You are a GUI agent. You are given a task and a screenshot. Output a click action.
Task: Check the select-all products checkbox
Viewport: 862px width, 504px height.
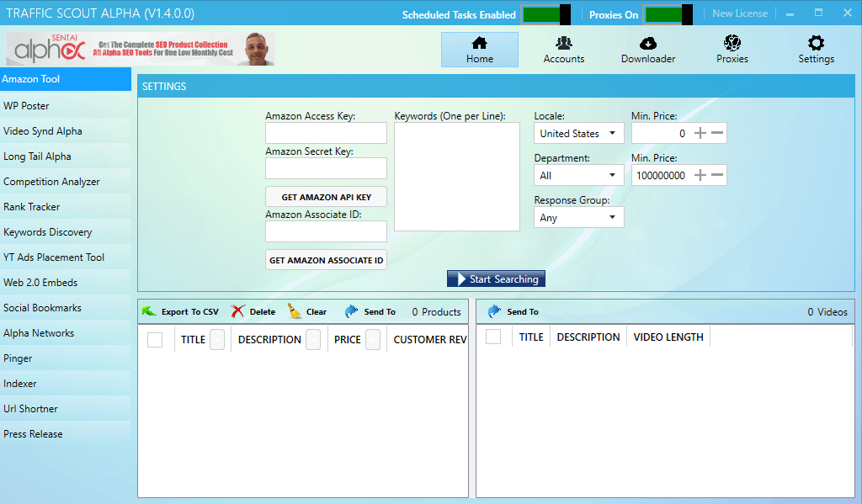[x=155, y=340]
